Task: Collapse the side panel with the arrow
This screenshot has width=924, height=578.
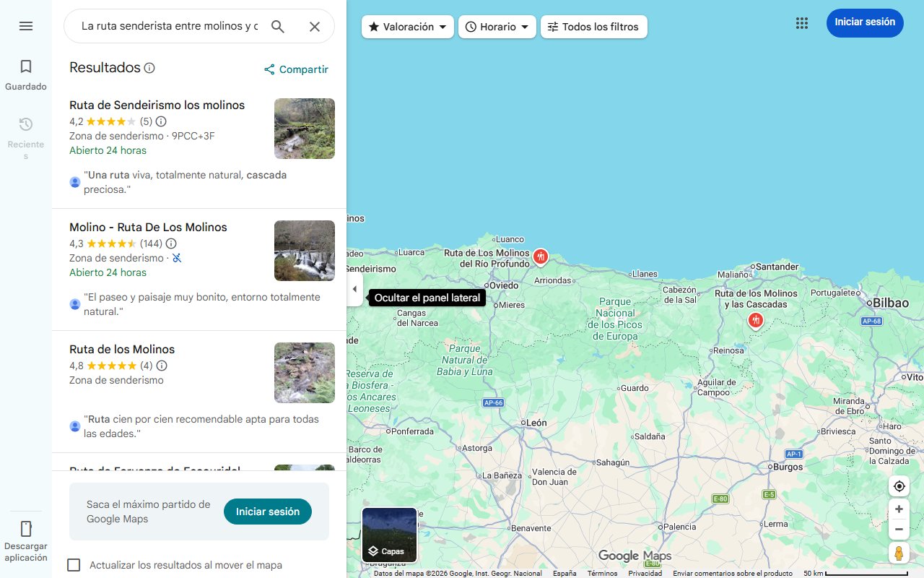Action: tap(354, 289)
